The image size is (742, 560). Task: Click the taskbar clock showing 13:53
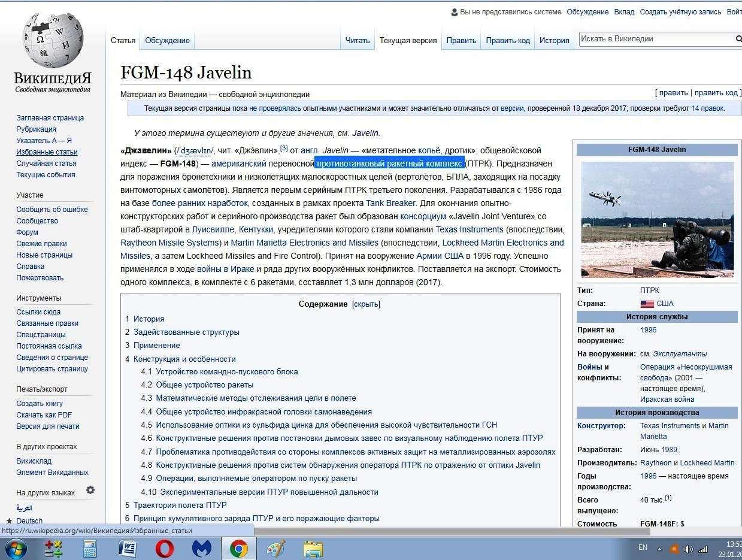tap(733, 544)
